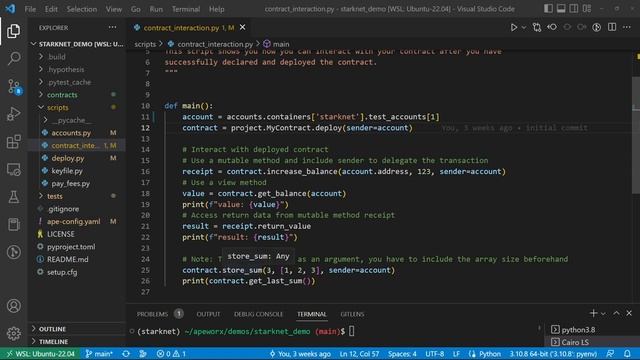Expand the TIMELINE section
640x360 pixels.
point(77,342)
